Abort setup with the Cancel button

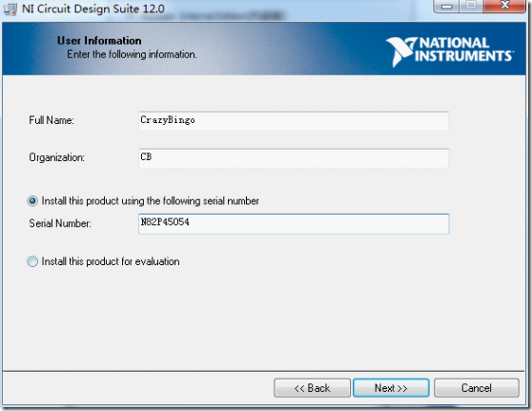(x=477, y=388)
